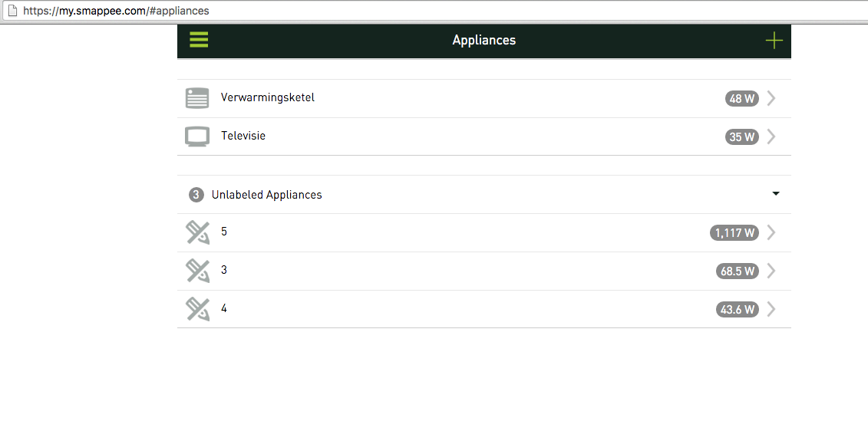
Task: Click the pencil icon for appliance 5
Action: pyautogui.click(x=197, y=232)
